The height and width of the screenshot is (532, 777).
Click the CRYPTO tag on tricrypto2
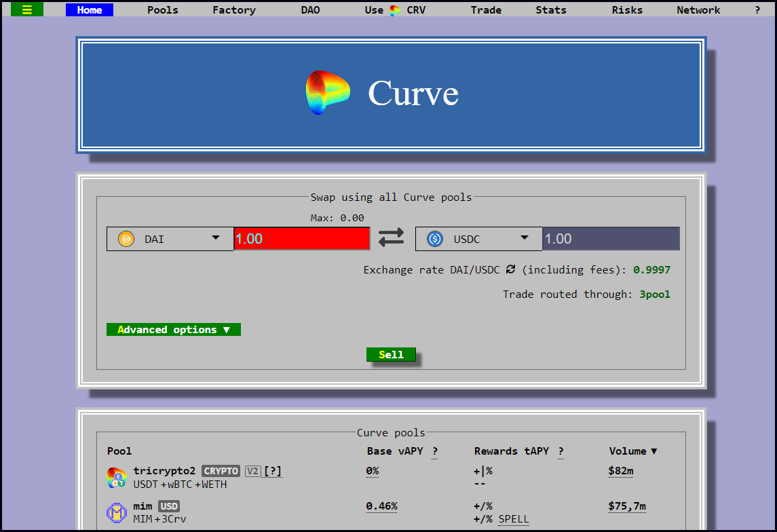click(221, 471)
